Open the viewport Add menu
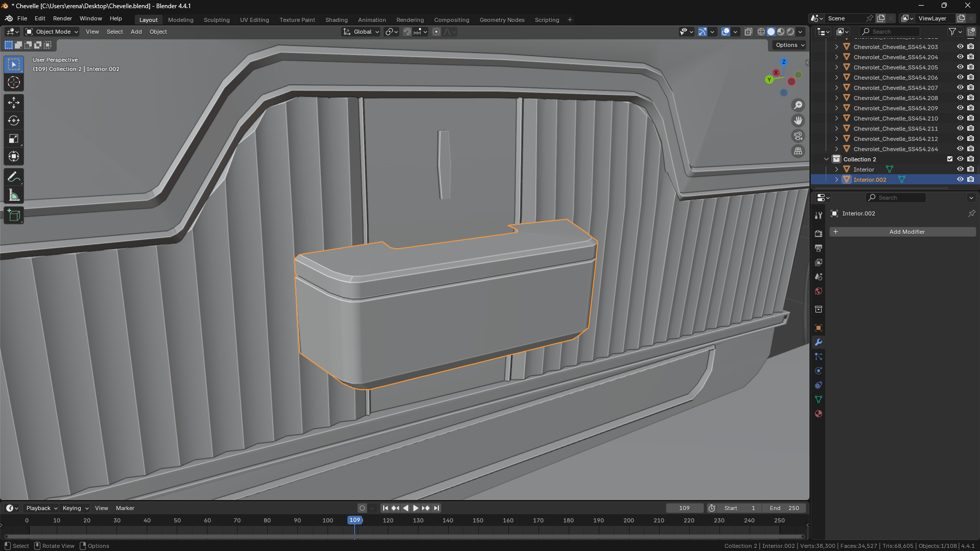Viewport: 980px width, 551px height. click(x=136, y=32)
